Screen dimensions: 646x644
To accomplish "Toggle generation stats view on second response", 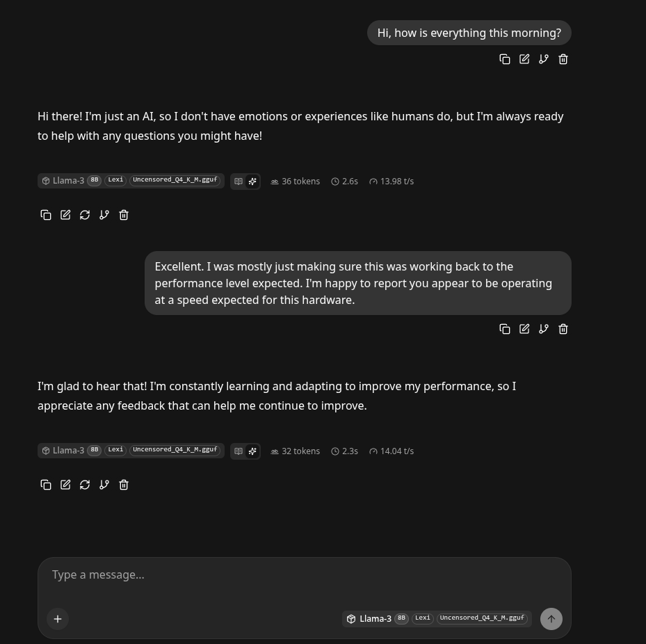I will 252,451.
